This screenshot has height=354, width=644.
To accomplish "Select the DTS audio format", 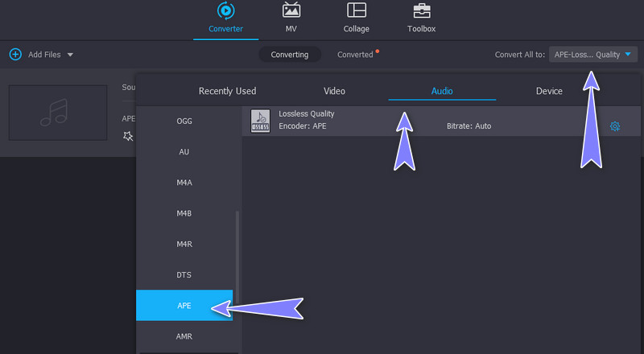I will 184,275.
